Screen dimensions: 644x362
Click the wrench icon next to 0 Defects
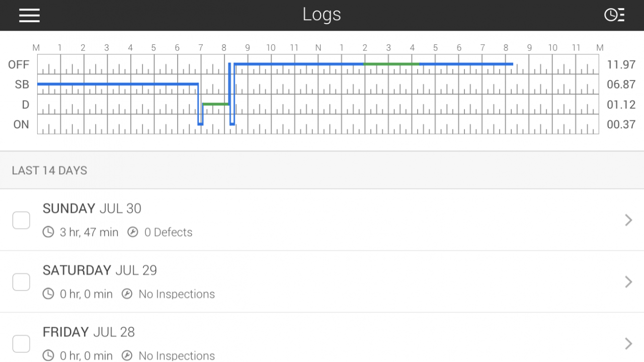tap(133, 232)
